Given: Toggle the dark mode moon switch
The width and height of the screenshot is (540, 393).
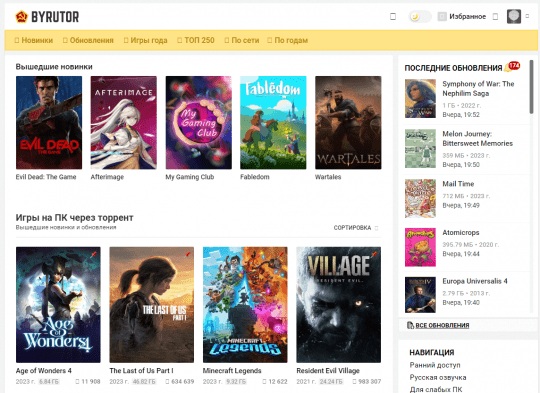Looking at the screenshot, I should pos(420,17).
